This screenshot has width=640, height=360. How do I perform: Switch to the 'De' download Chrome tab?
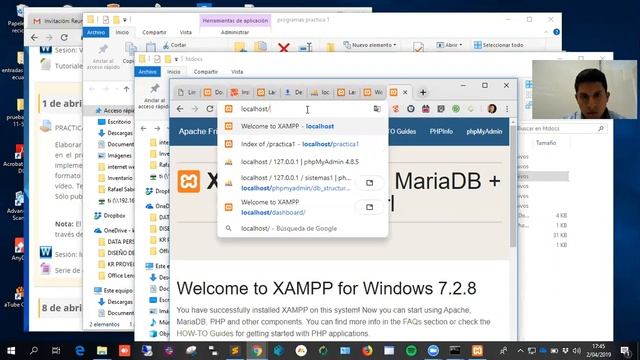coord(293,93)
